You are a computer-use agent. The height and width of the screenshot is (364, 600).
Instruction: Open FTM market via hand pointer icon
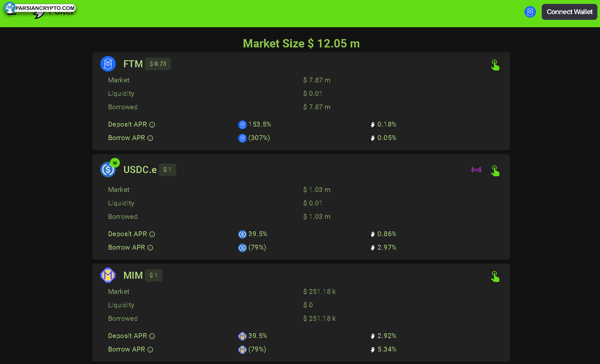495,65
